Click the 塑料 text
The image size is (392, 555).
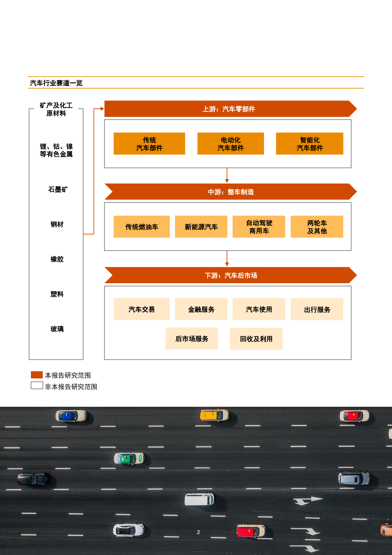coord(57,294)
